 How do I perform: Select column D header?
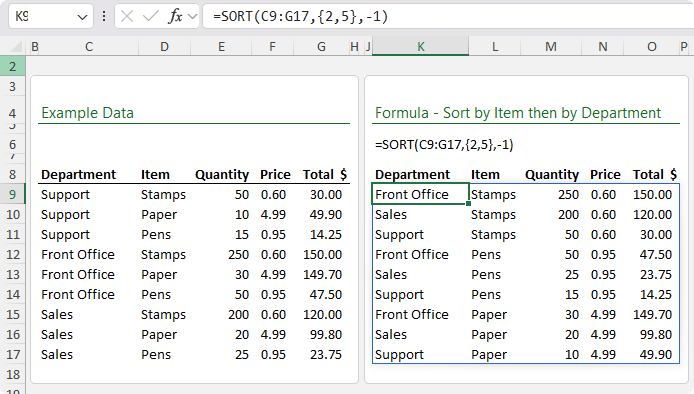(x=164, y=46)
